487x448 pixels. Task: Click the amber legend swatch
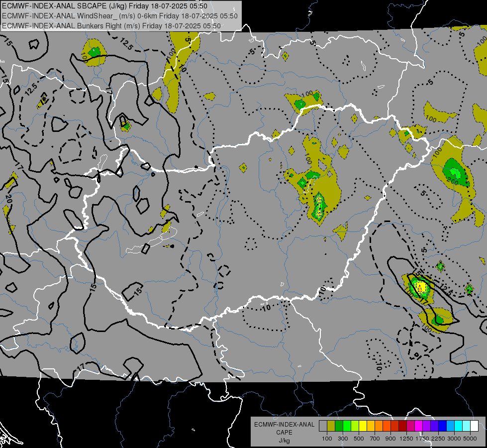(371, 426)
